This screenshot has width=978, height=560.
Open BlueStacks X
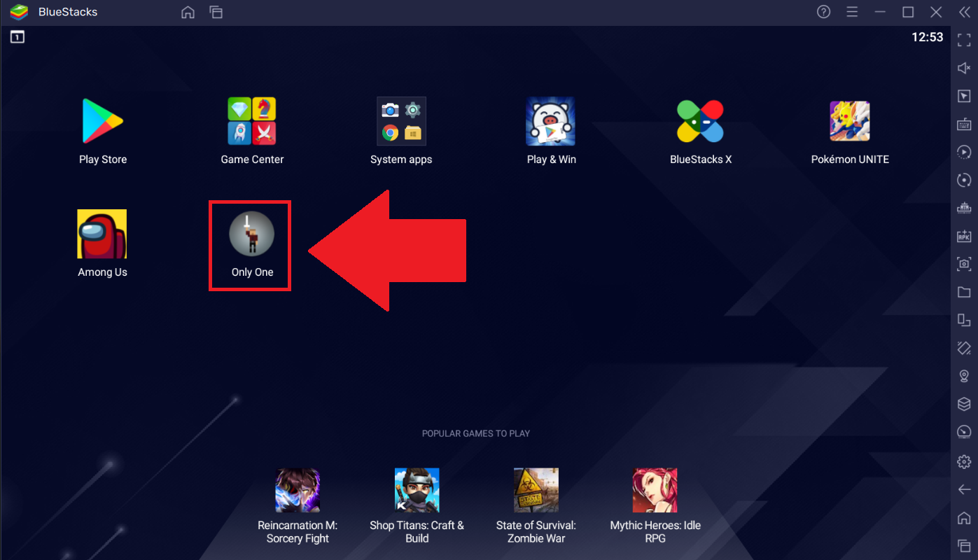pyautogui.click(x=700, y=121)
